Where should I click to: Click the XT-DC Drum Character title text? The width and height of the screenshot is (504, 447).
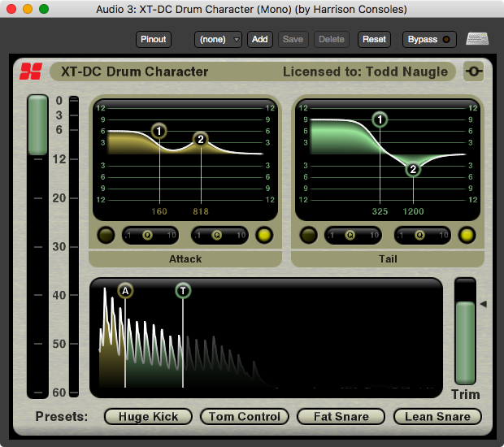135,72
